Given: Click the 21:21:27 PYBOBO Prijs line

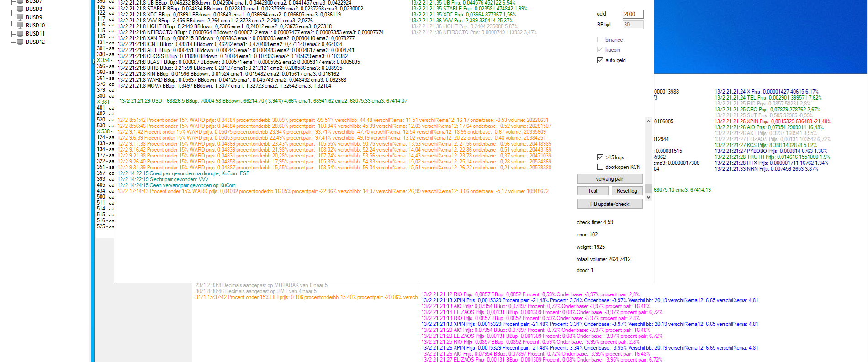Looking at the screenshot, I should click(771, 151).
